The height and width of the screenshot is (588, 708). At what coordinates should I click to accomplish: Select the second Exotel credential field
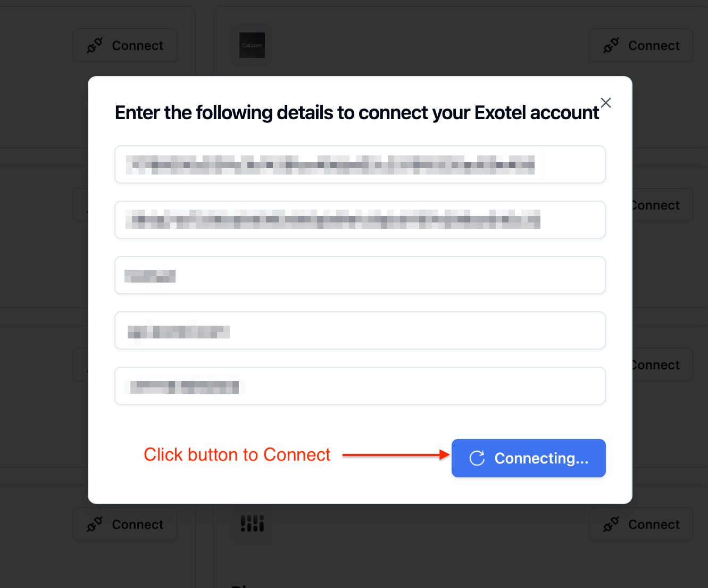[360, 220]
